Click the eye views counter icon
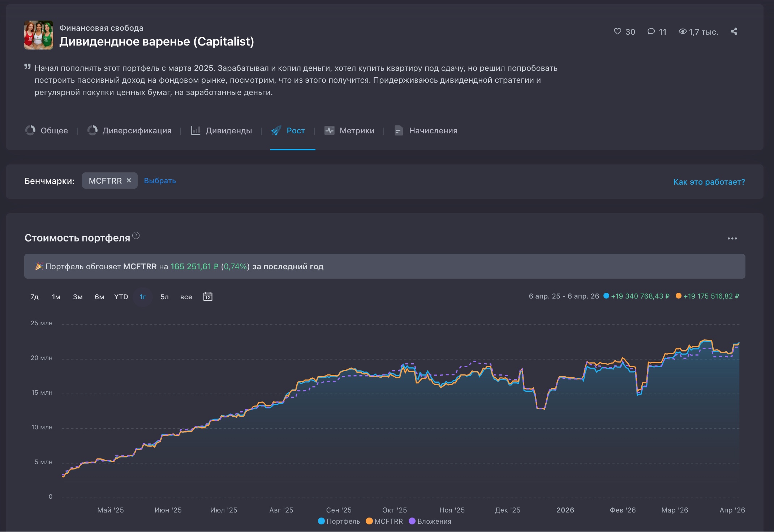 click(682, 31)
